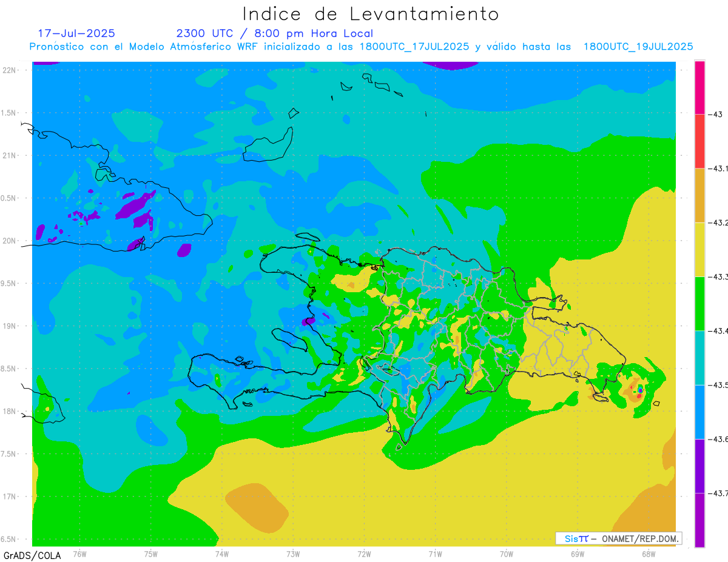Click the '71W' longitude label
This screenshot has width=728, height=562.
point(435,554)
